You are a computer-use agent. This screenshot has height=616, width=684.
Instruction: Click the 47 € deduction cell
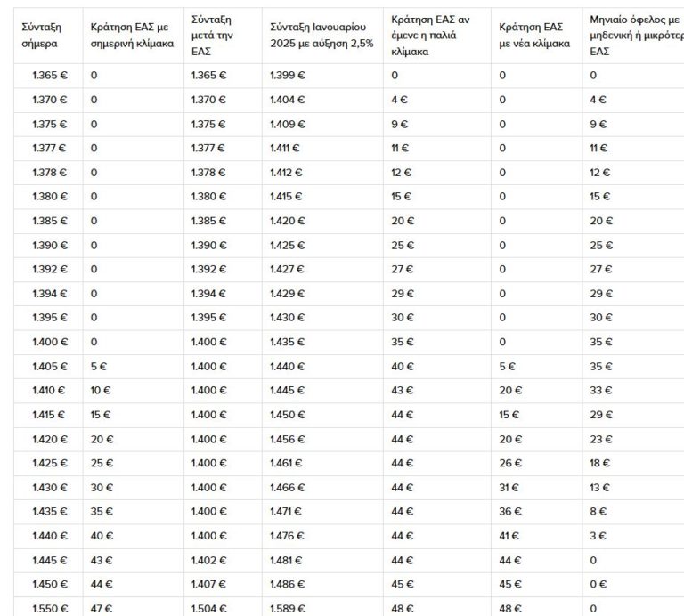pos(101,608)
